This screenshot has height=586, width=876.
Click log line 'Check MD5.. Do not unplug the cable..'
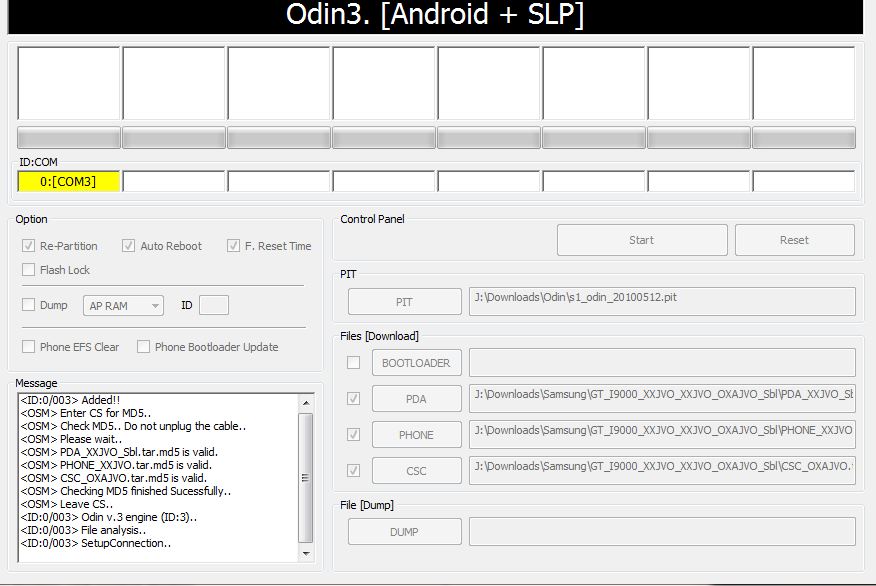(133, 426)
